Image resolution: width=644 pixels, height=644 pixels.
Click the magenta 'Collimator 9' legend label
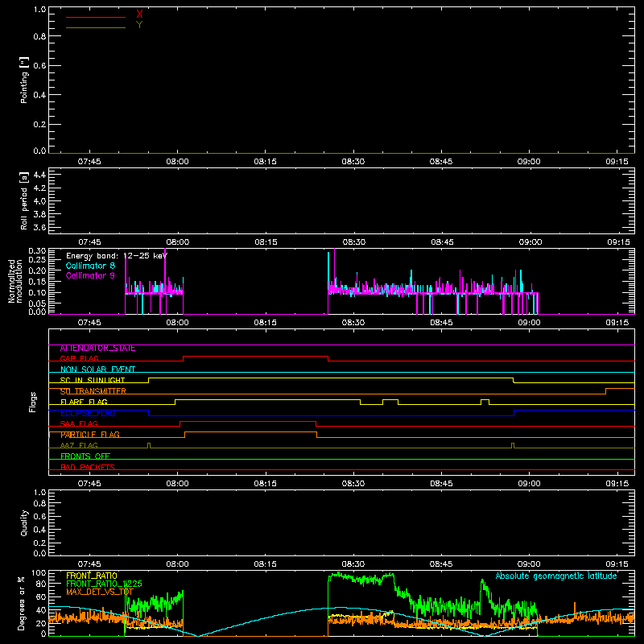pos(90,275)
